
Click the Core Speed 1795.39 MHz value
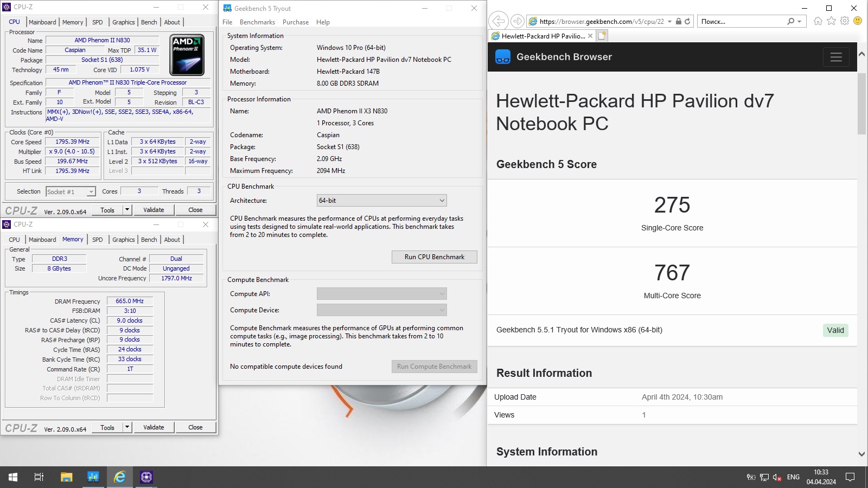click(73, 142)
